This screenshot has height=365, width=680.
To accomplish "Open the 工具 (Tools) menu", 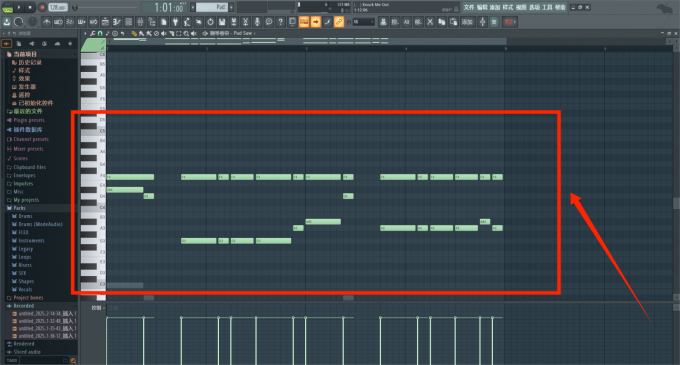I will coord(547,7).
